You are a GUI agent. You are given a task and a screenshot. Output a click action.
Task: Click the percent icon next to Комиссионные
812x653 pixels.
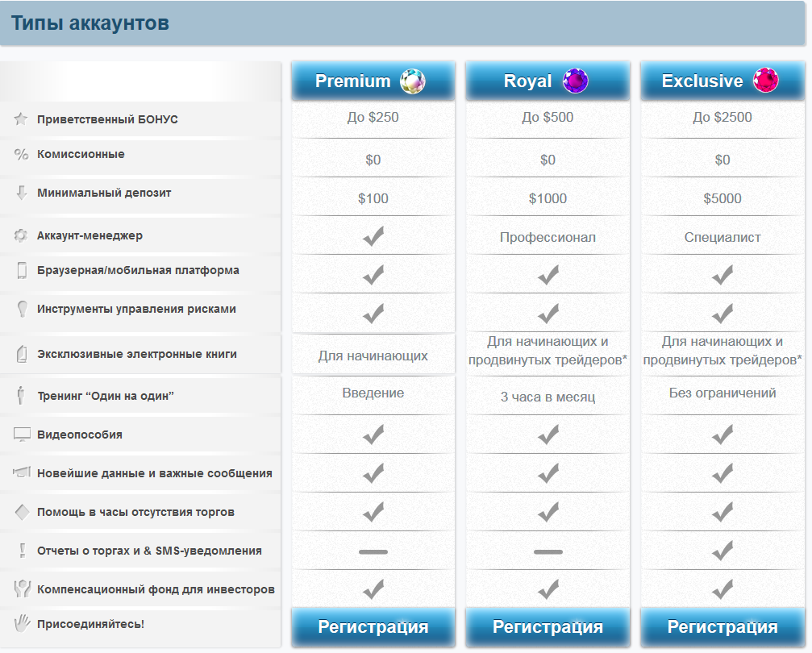coord(21,154)
